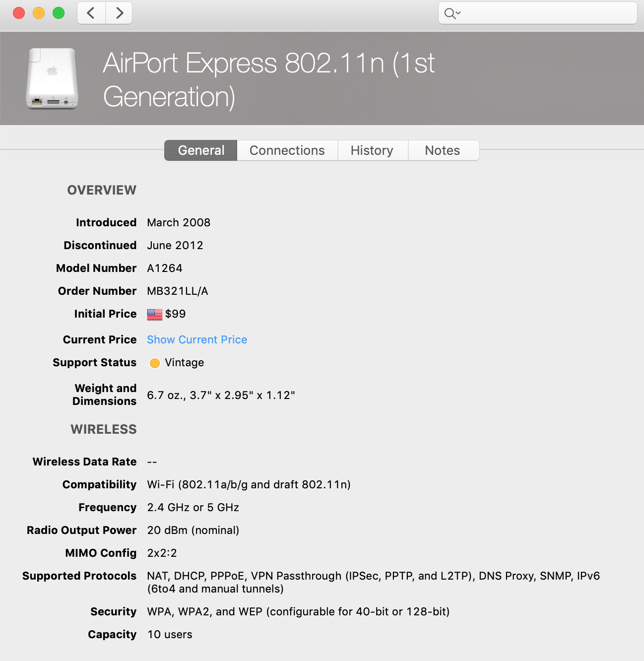The image size is (644, 661).
Task: Switch to the History tab
Action: [x=372, y=150]
